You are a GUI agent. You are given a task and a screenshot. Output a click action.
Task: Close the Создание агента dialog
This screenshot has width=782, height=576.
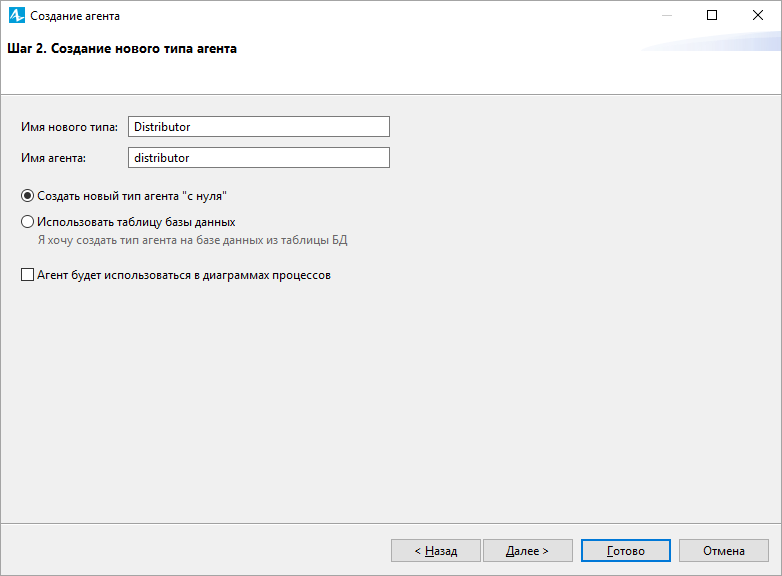click(x=758, y=15)
